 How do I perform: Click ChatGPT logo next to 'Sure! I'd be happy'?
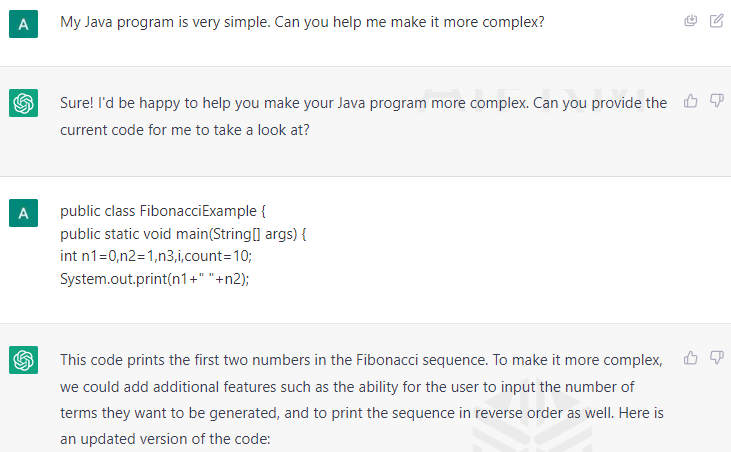click(x=23, y=103)
